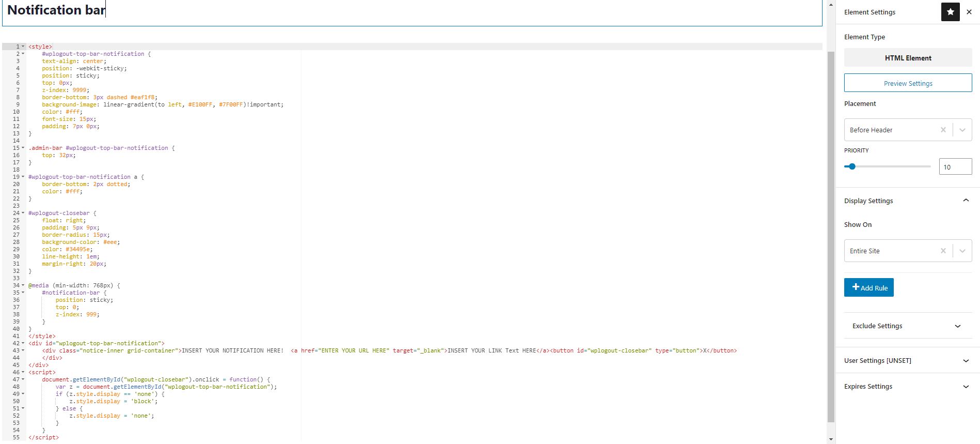
Task: Expand User Settings [UNSET] section
Action: coord(966,361)
